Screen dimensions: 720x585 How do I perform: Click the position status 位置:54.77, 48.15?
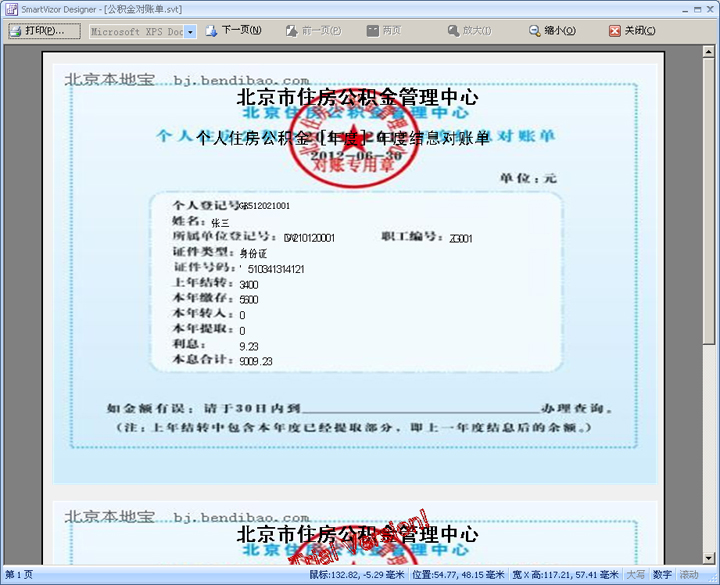point(458,574)
